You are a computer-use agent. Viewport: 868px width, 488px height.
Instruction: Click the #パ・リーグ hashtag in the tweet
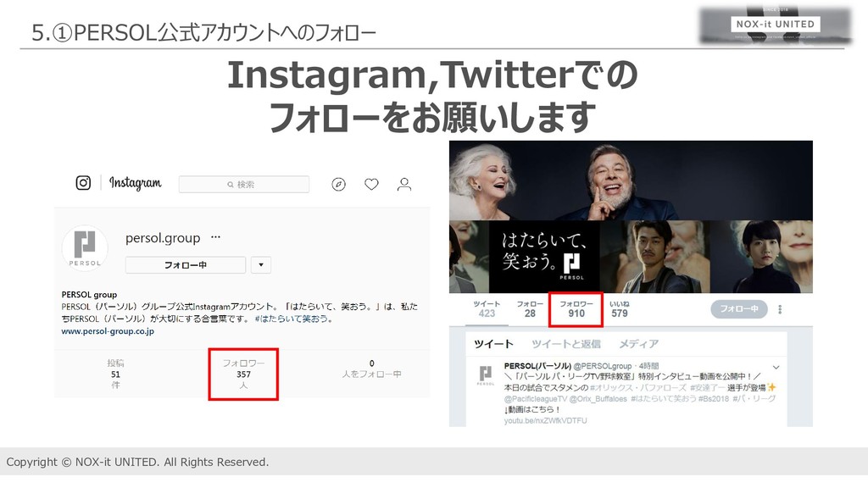tap(754, 398)
